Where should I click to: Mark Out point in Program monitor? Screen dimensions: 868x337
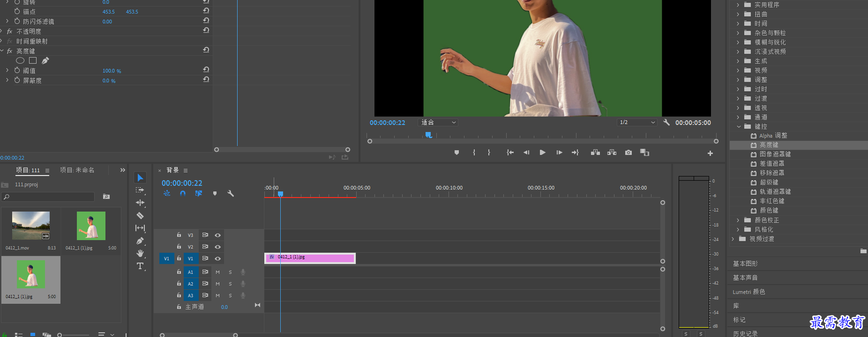click(489, 153)
